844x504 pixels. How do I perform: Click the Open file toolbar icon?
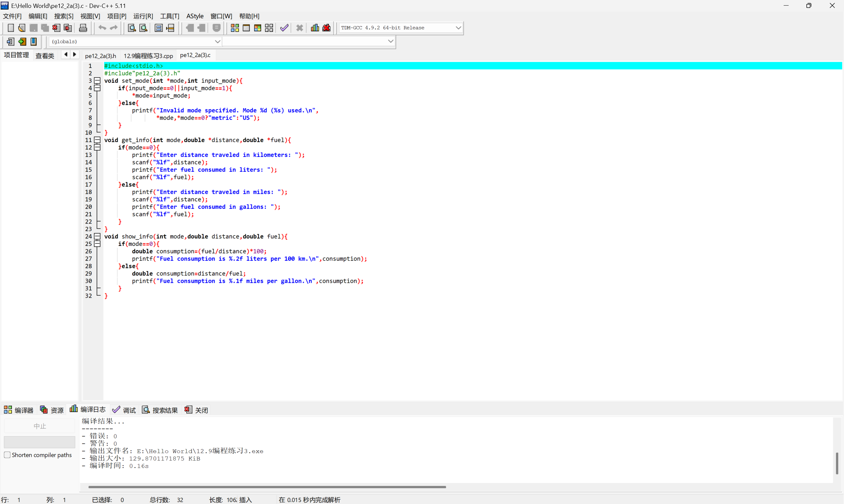22,28
